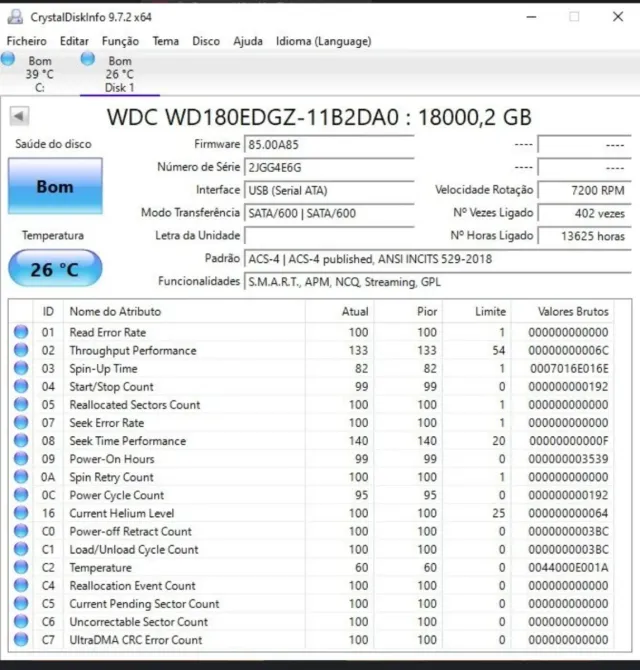
Task: Open the Função menu
Action: [120, 41]
